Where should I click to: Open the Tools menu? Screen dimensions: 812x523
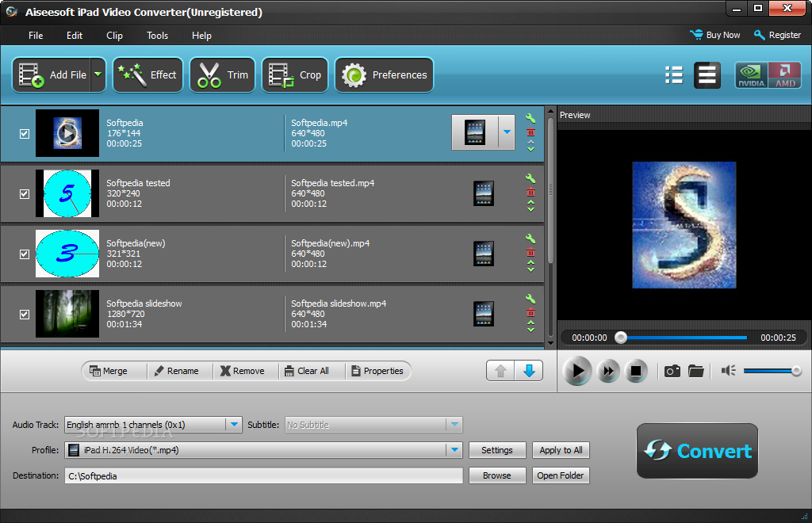pyautogui.click(x=158, y=35)
